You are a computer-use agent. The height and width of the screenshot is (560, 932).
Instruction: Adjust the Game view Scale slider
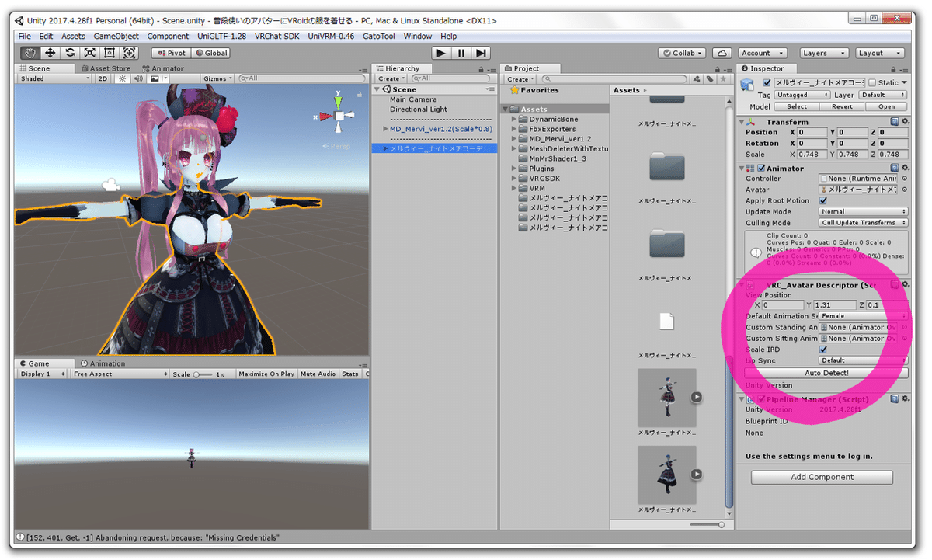[x=203, y=374]
